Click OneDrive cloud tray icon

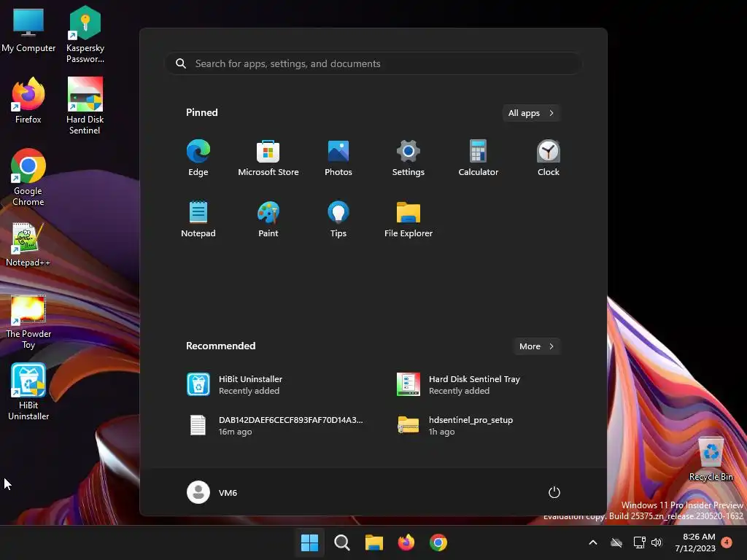[616, 542]
